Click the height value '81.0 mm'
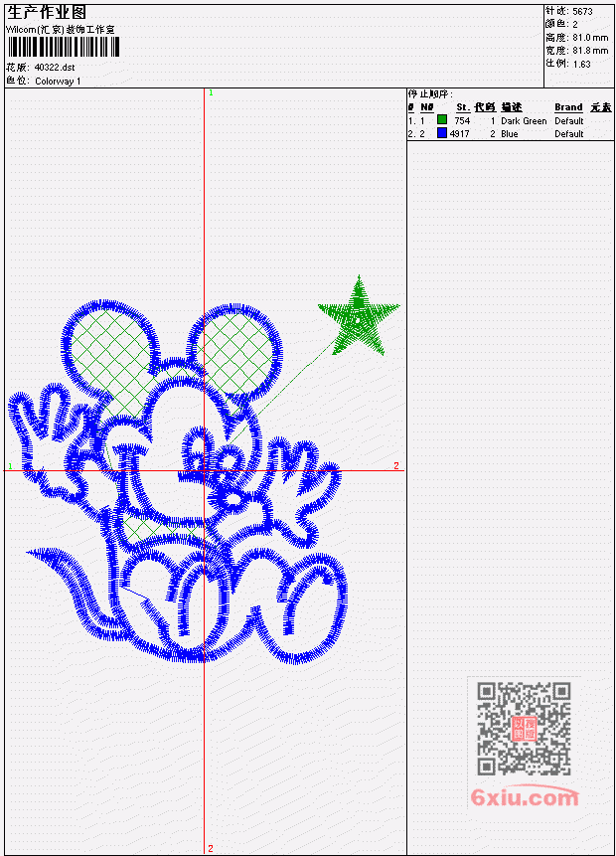The image size is (616, 856). 590,38
